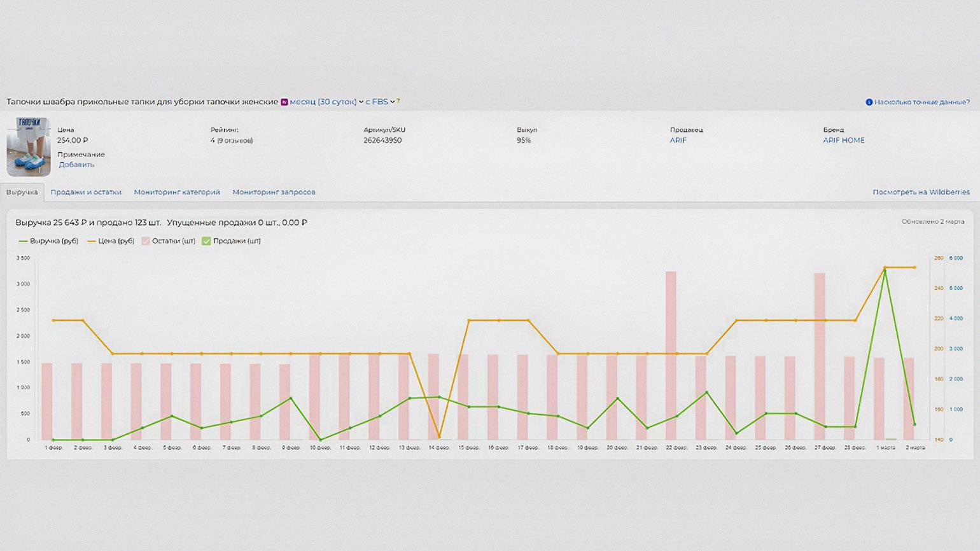Toggle the Продажи (шт) legend checkbox
Screen dimensions: 980x551
(x=206, y=241)
